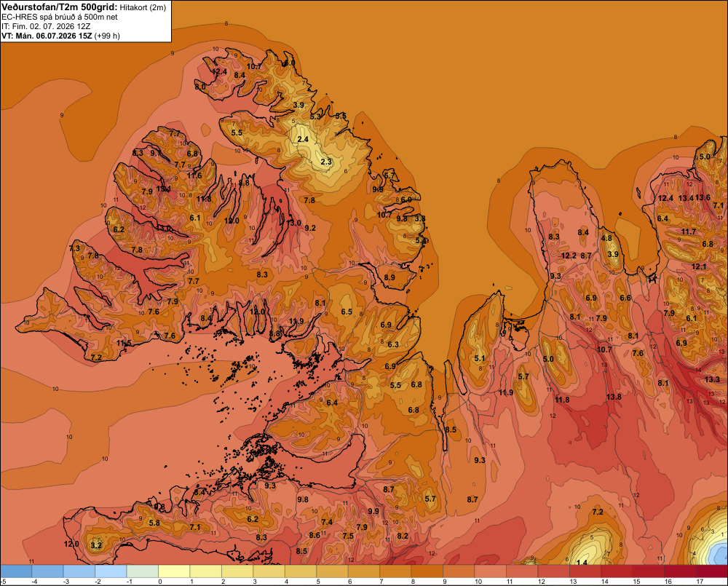Screen dimensions: 728x586
Task: Click the 1.4 temperature label on the glacier
Action: click(582, 562)
